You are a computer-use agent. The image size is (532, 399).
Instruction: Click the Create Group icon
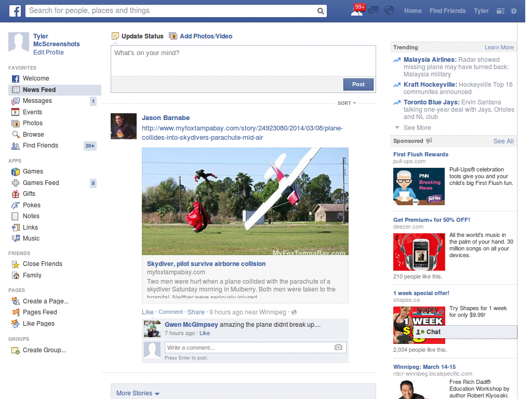tap(16, 351)
